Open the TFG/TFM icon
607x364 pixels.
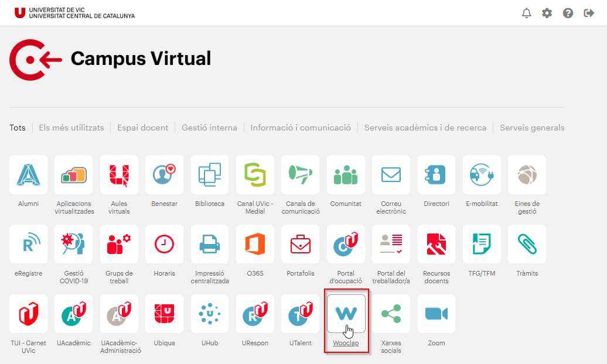[482, 245]
